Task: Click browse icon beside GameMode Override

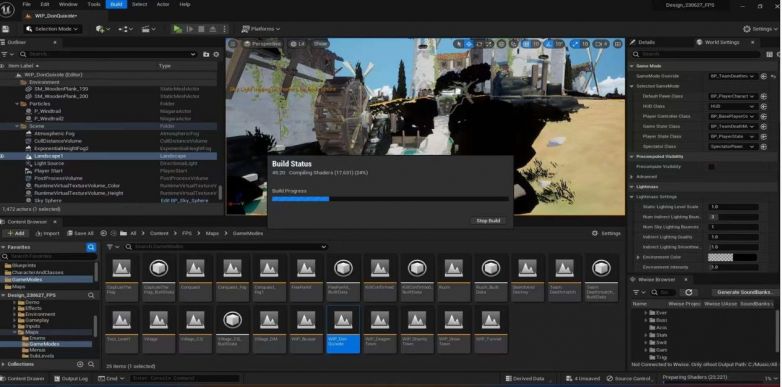Action: coord(764,76)
